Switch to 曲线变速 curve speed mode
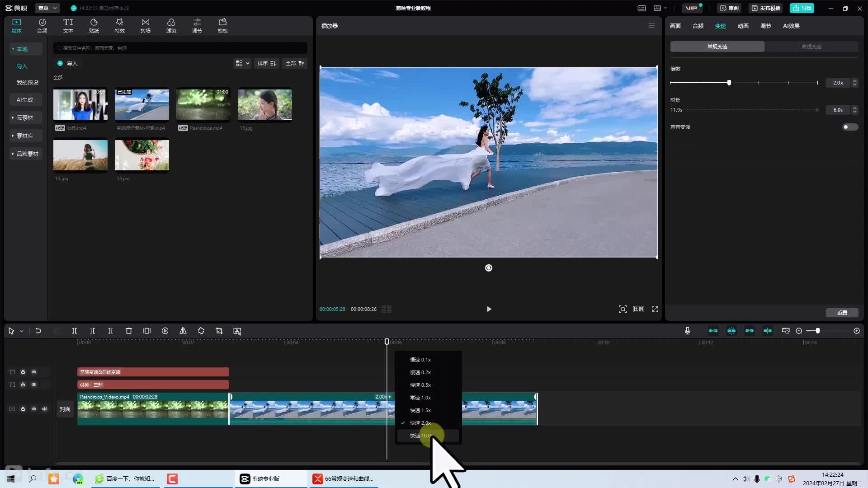This screenshot has height=488, width=868. pyautogui.click(x=811, y=47)
